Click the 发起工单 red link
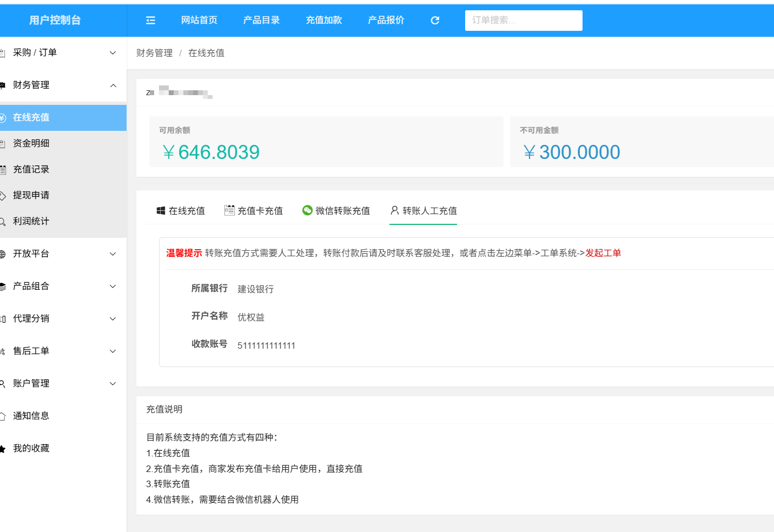The image size is (774, 532). (603, 253)
